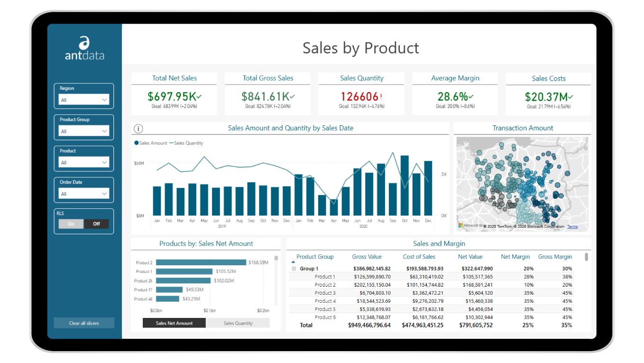The width and height of the screenshot is (644, 363).
Task: Collapse Group 1 in the Sales and Margin table
Action: point(294,268)
